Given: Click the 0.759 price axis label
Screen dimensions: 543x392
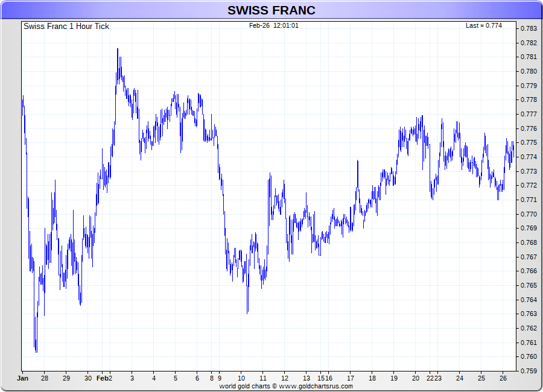Looking at the screenshot, I should (529, 371).
